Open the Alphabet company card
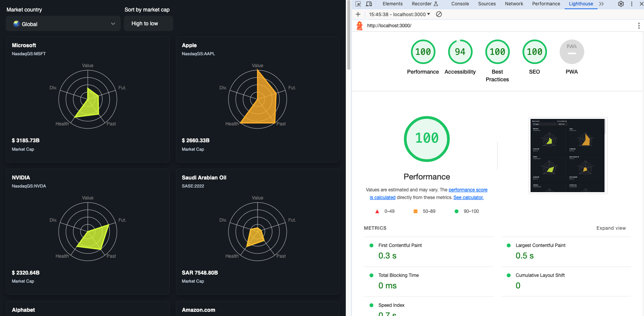Viewport: 644px width, 316px height. coord(87,309)
